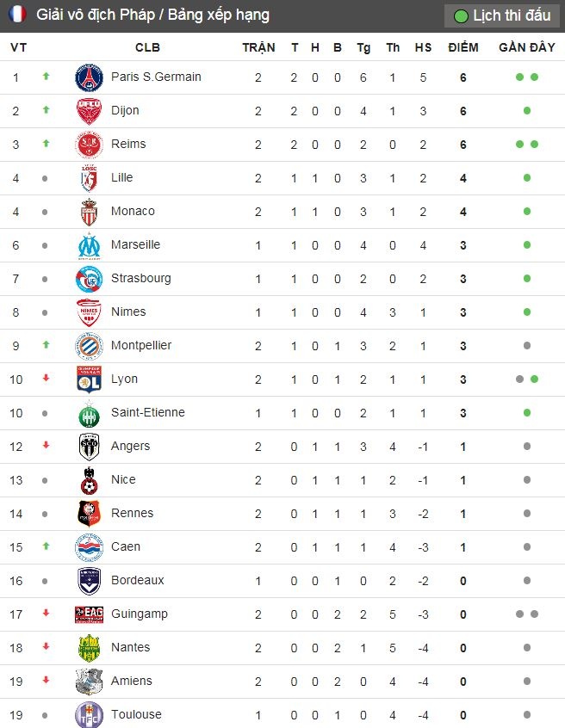Click the Lyon club logo
The width and height of the screenshot is (565, 728).
(89, 379)
